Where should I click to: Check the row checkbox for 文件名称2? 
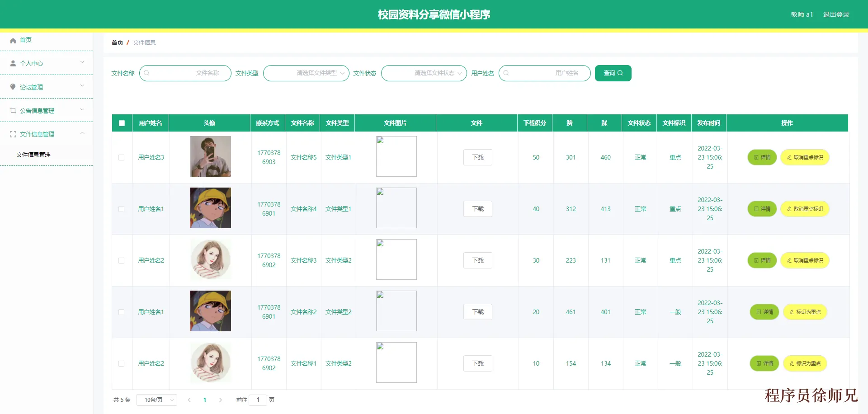click(x=121, y=312)
